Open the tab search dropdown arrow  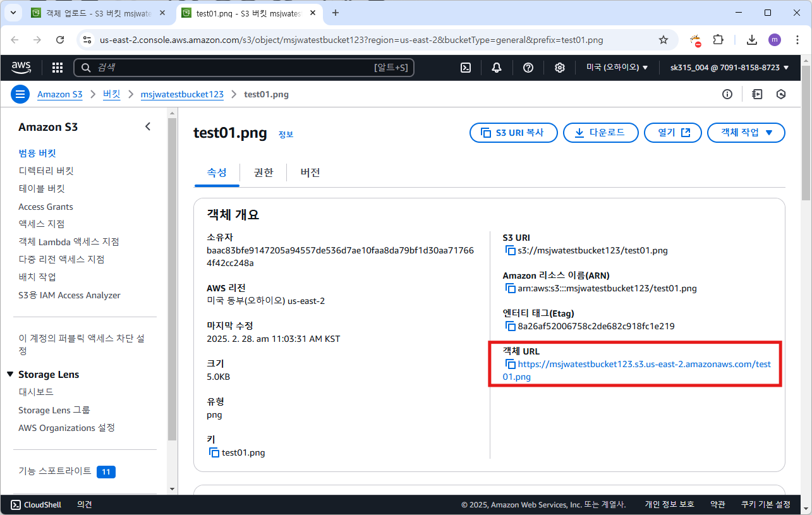tap(13, 13)
